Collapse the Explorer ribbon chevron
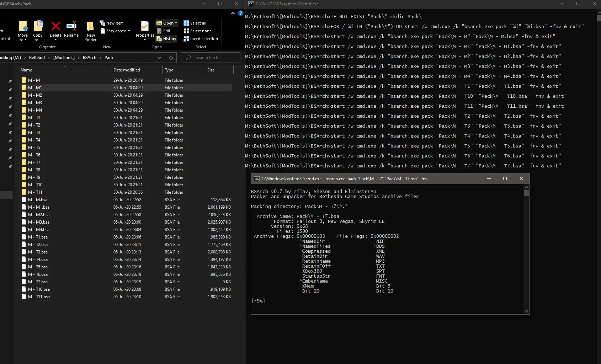This screenshot has width=601, height=364. [x=233, y=13]
